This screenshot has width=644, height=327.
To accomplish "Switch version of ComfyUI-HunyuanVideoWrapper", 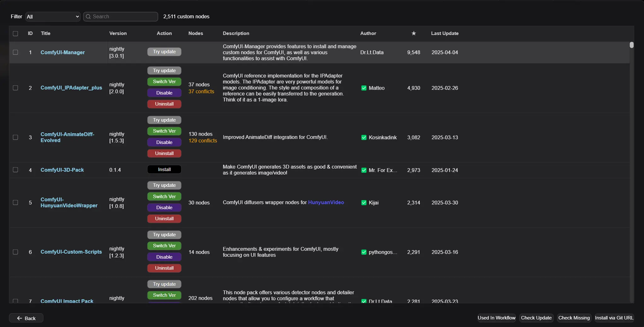I will (x=164, y=197).
